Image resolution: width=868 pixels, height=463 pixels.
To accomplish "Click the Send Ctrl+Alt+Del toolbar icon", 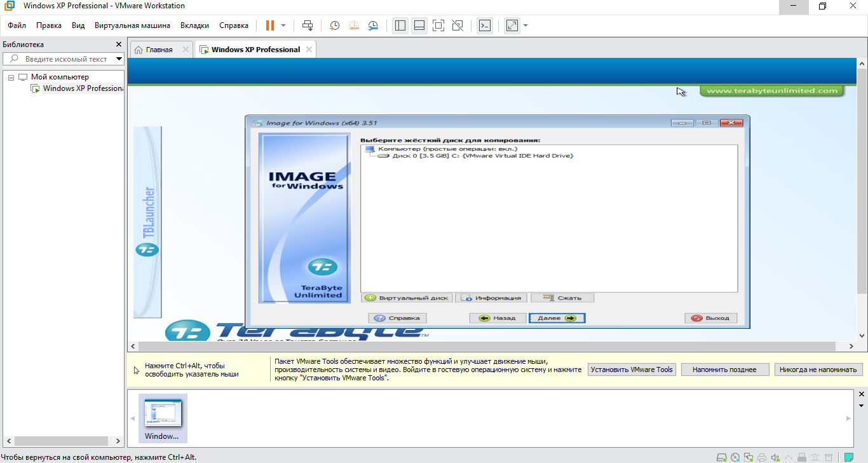I will [308, 25].
